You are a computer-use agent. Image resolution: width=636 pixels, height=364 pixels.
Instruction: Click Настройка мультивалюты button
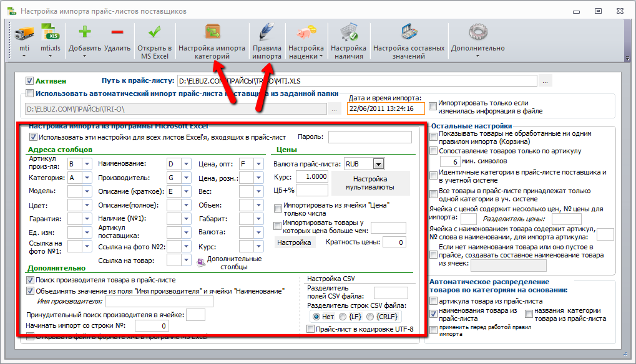[x=370, y=183]
